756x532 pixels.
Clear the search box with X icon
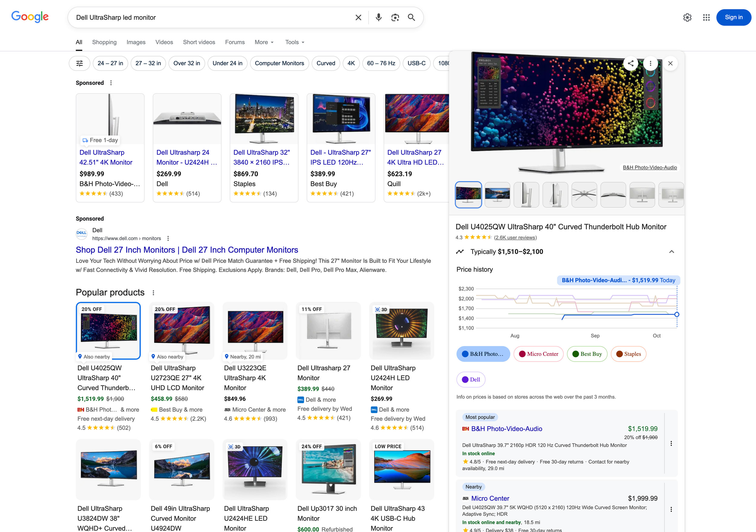[x=358, y=18]
